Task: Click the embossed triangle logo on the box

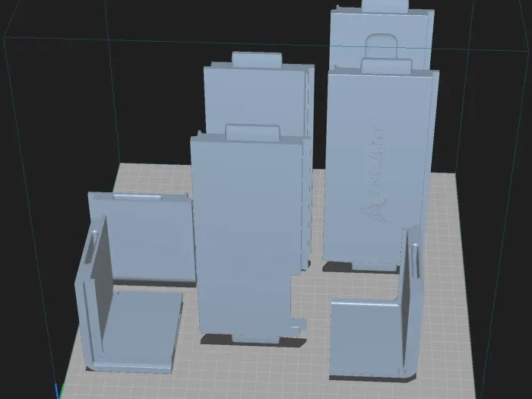Action: click(373, 211)
